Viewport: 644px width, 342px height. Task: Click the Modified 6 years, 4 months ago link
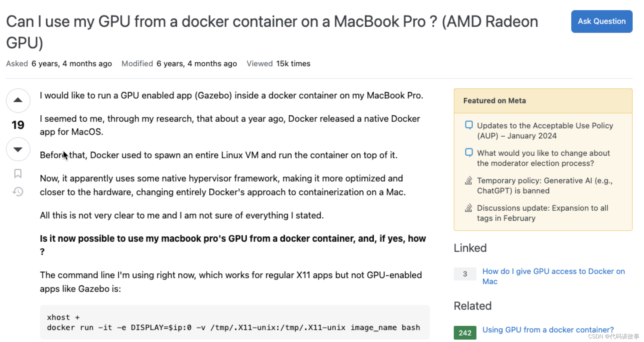[x=196, y=64]
